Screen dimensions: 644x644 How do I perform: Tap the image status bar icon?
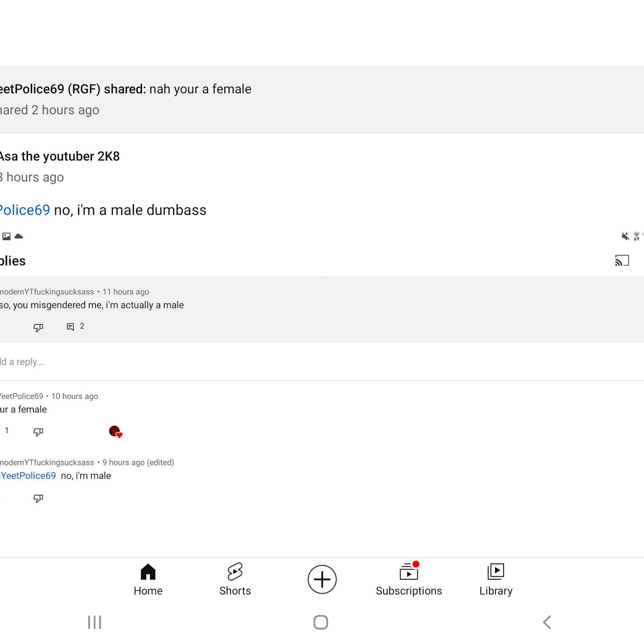(6, 236)
